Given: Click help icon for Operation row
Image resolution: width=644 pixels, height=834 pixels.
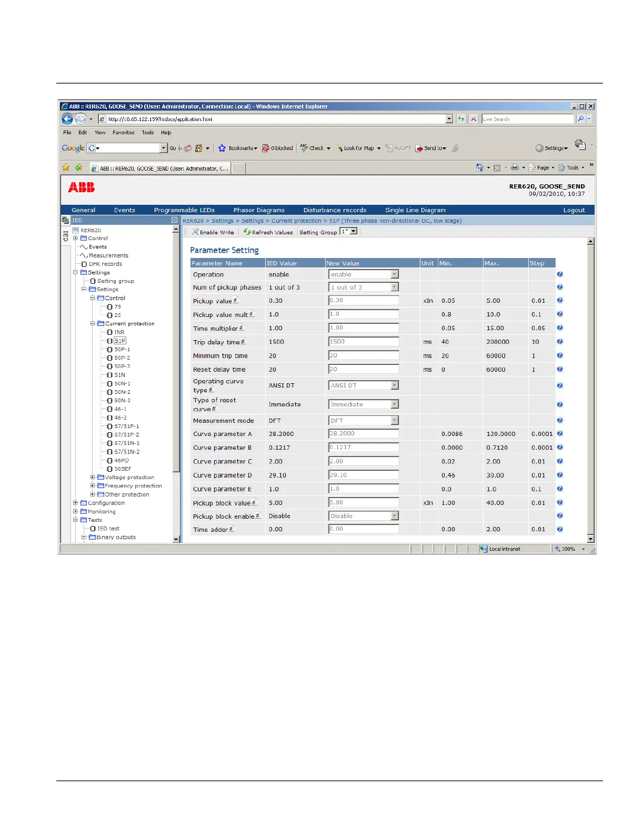Looking at the screenshot, I should coord(560,274).
